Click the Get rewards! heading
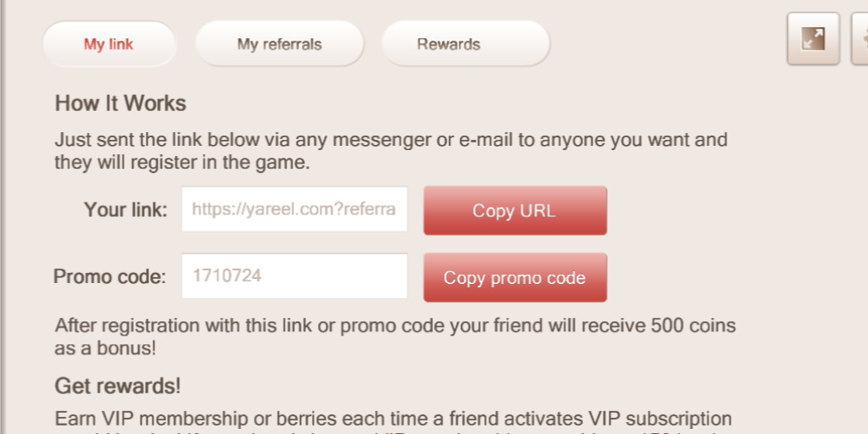The width and height of the screenshot is (868, 434). coord(118,386)
